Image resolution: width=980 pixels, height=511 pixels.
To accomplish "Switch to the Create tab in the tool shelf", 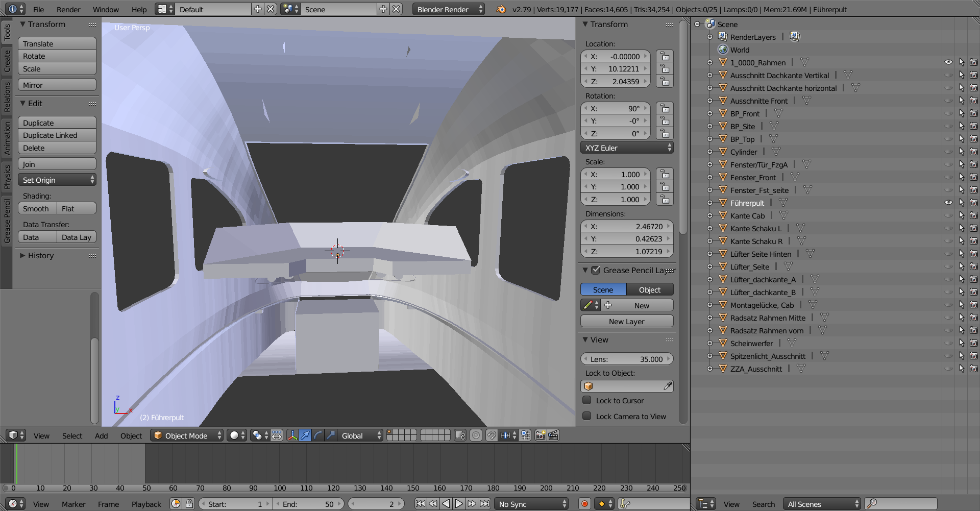I will tap(7, 61).
